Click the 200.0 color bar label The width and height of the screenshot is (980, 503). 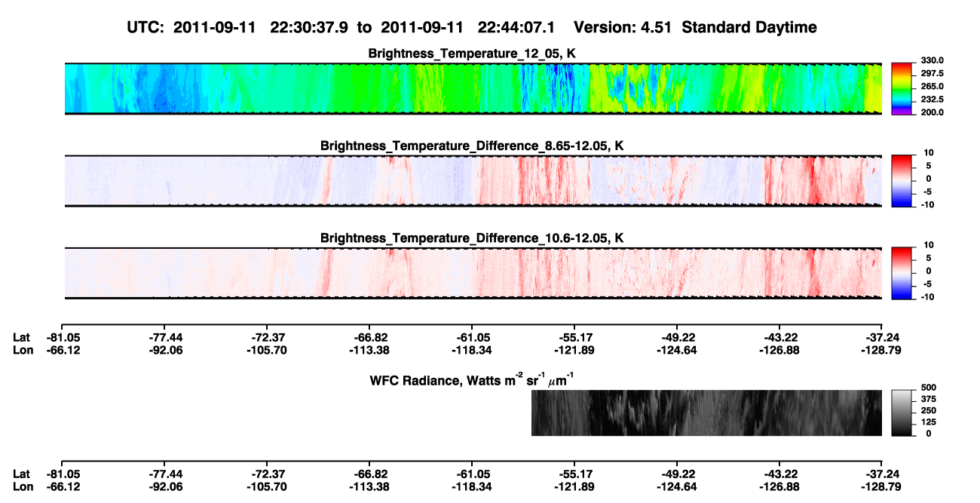click(933, 112)
